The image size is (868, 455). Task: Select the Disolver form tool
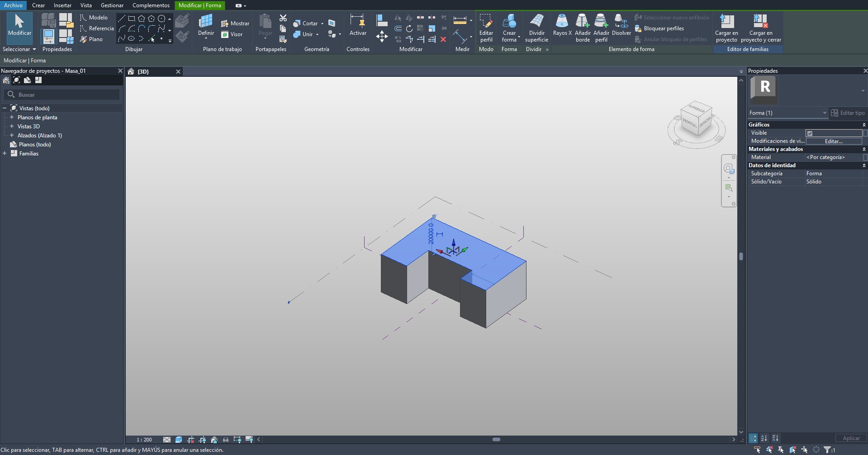[621, 22]
